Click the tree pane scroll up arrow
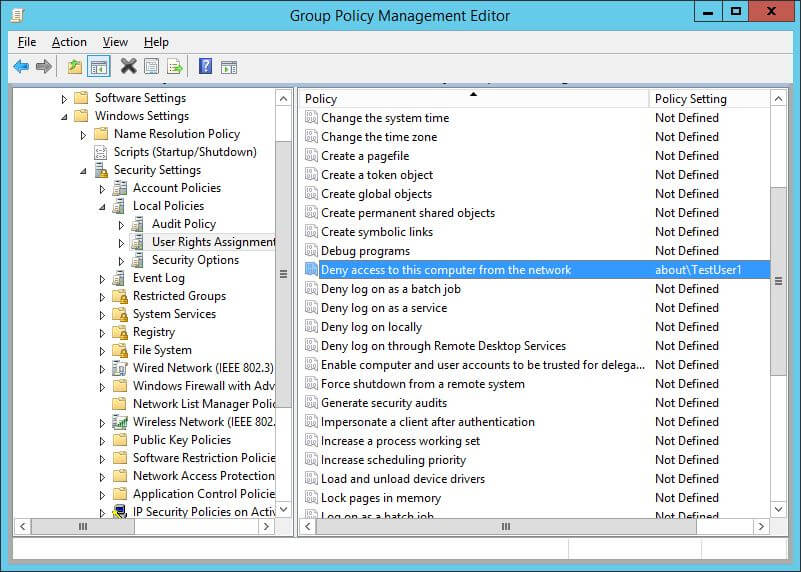 click(x=284, y=99)
